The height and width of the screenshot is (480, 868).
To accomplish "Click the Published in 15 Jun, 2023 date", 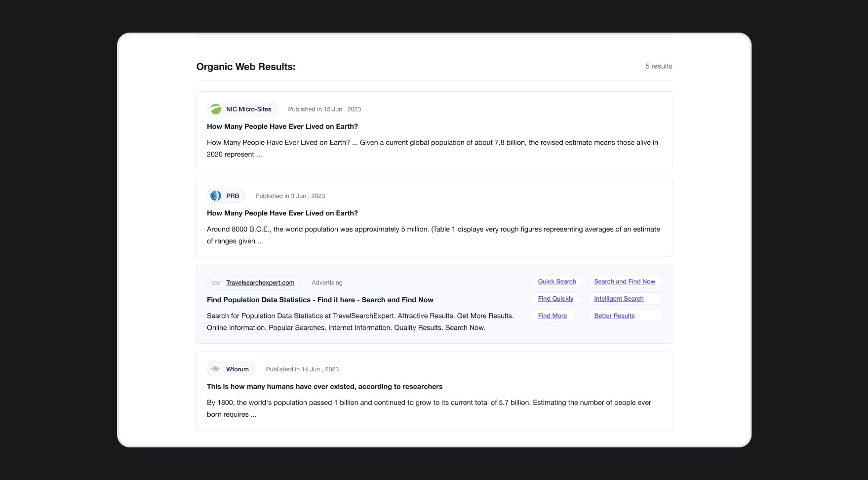I will (x=324, y=109).
